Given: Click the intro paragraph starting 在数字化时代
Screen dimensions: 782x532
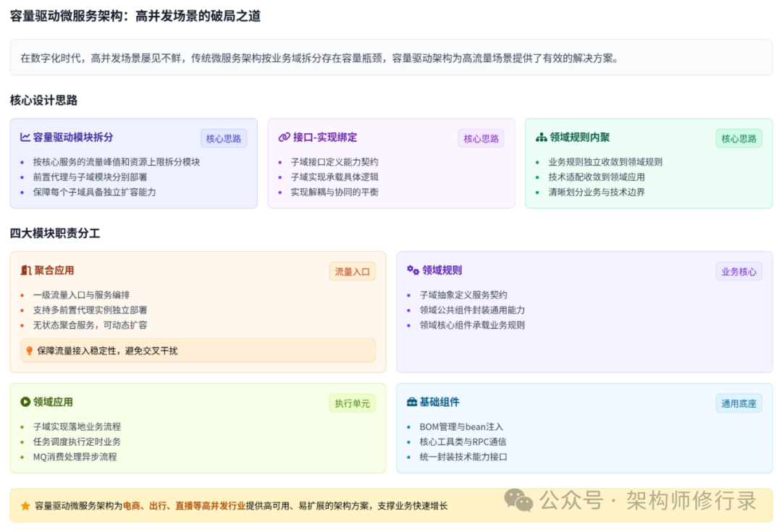Looking at the screenshot, I should [320, 59].
